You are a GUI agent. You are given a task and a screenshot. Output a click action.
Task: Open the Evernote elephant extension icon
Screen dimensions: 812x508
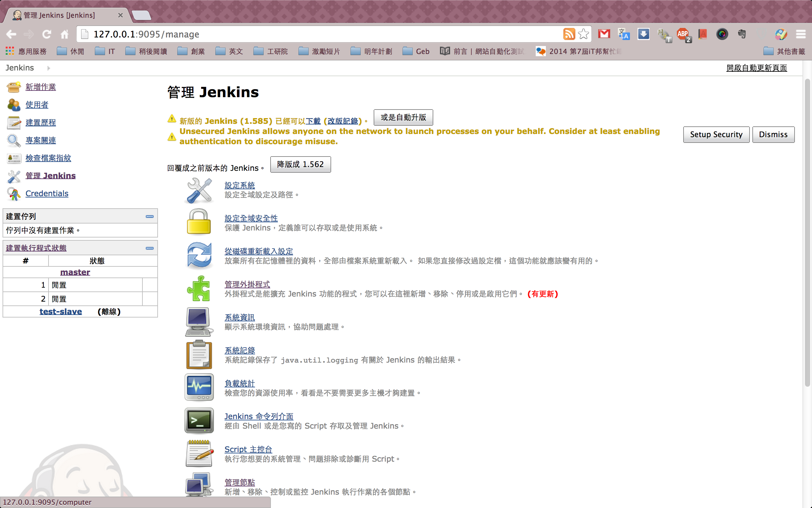point(742,34)
